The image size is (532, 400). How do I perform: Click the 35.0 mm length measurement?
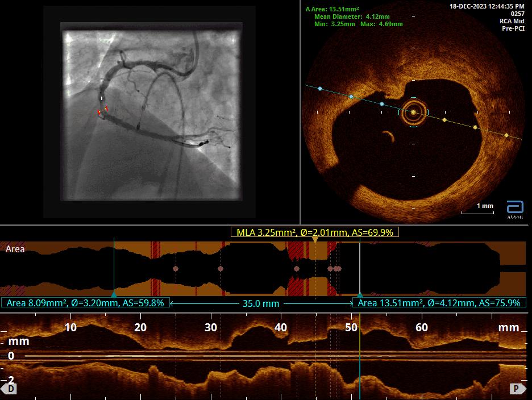(x=261, y=303)
